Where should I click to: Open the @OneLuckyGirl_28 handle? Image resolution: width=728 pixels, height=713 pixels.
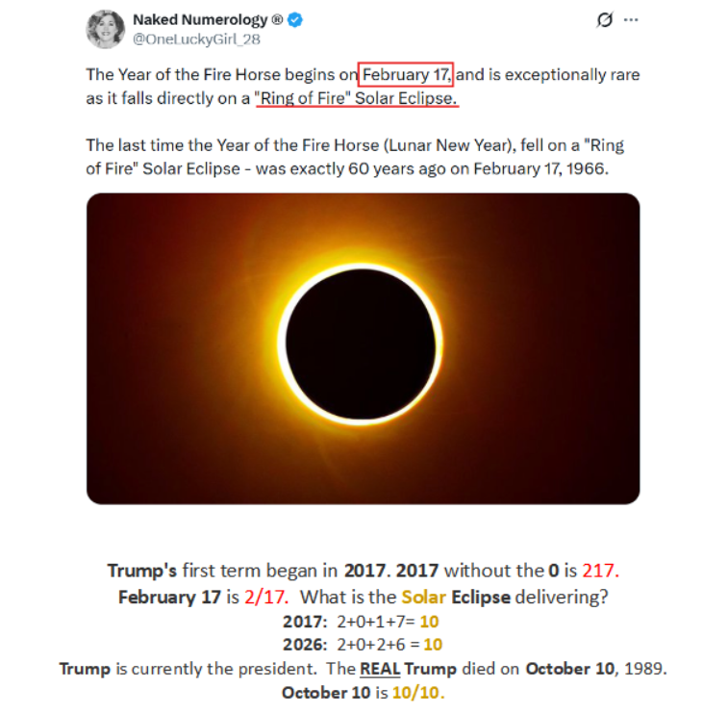[x=196, y=39]
